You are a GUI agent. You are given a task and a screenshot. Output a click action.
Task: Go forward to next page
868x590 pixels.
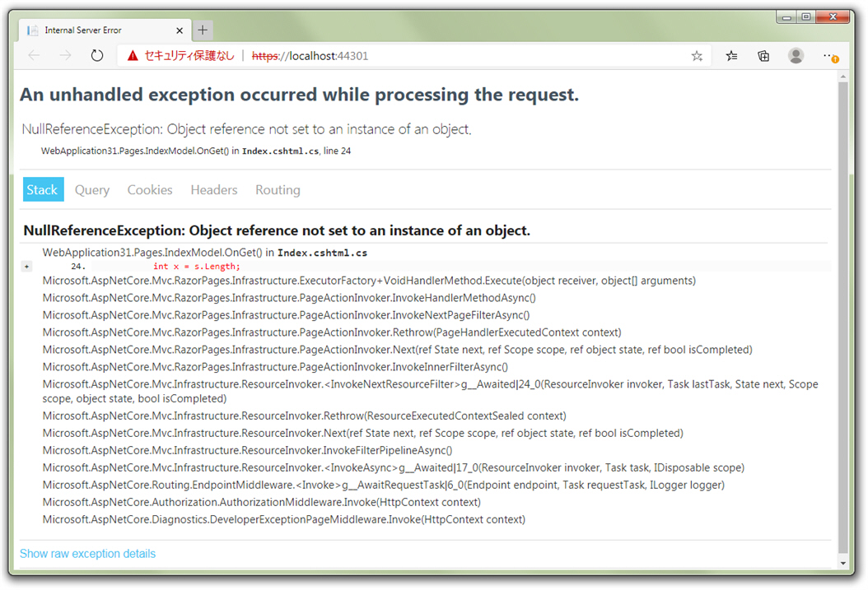tap(65, 55)
